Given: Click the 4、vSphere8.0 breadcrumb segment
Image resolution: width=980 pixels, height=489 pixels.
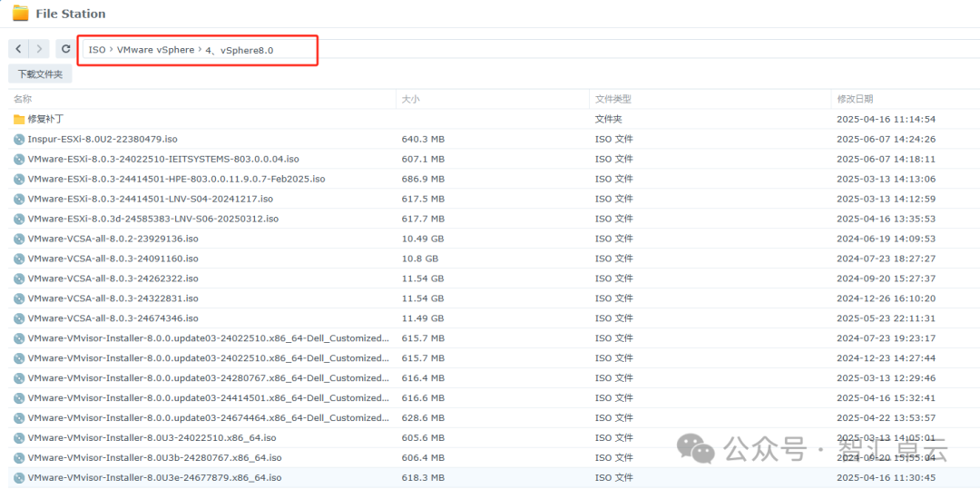Looking at the screenshot, I should 239,51.
